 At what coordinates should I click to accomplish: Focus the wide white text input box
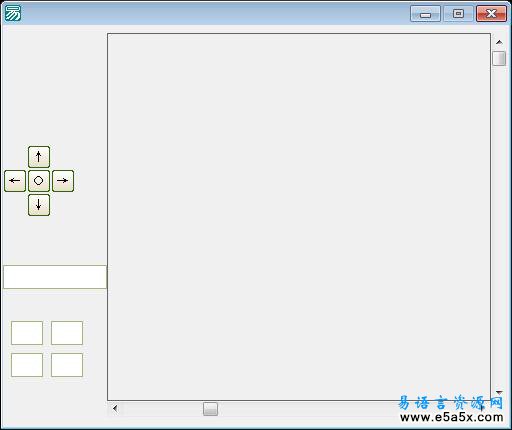[55, 277]
